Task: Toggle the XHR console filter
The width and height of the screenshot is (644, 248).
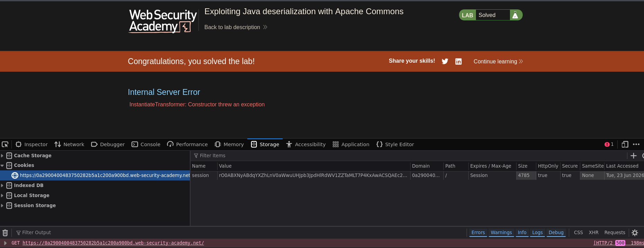Action: [x=593, y=233]
